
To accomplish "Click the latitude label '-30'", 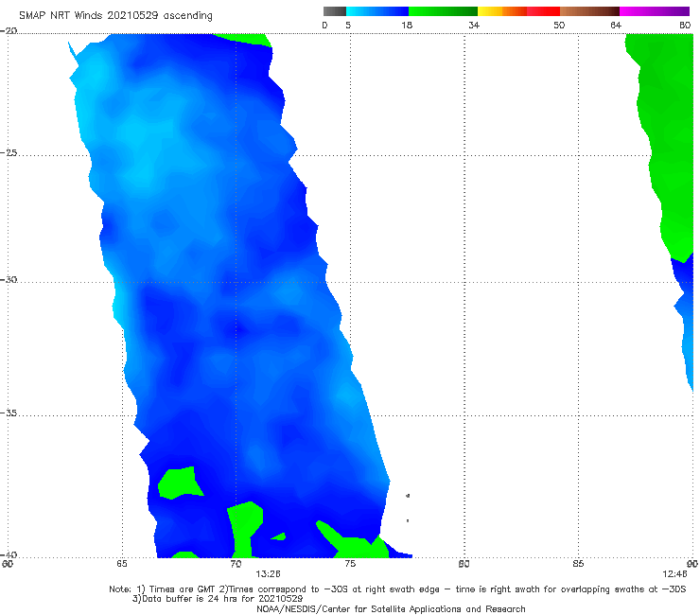I will (9, 279).
